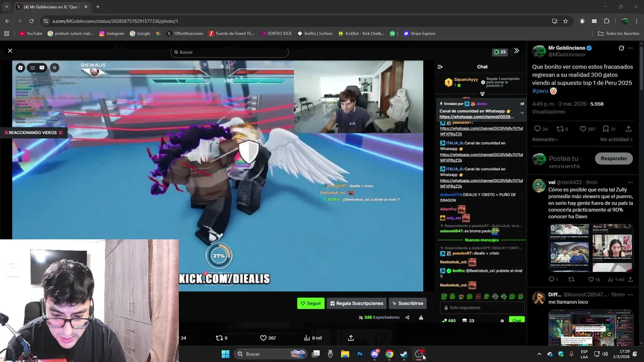644x362 pixels.
Task: Click the Responder button
Action: click(x=614, y=158)
